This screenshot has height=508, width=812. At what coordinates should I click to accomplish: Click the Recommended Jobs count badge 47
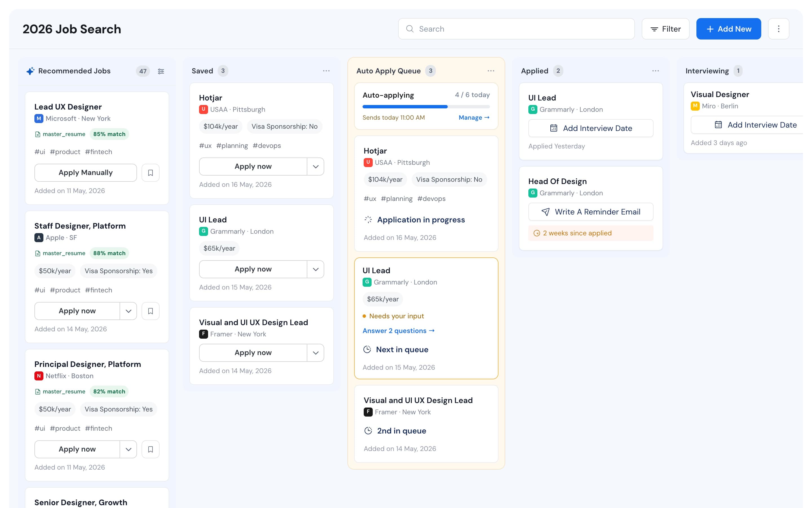point(143,71)
